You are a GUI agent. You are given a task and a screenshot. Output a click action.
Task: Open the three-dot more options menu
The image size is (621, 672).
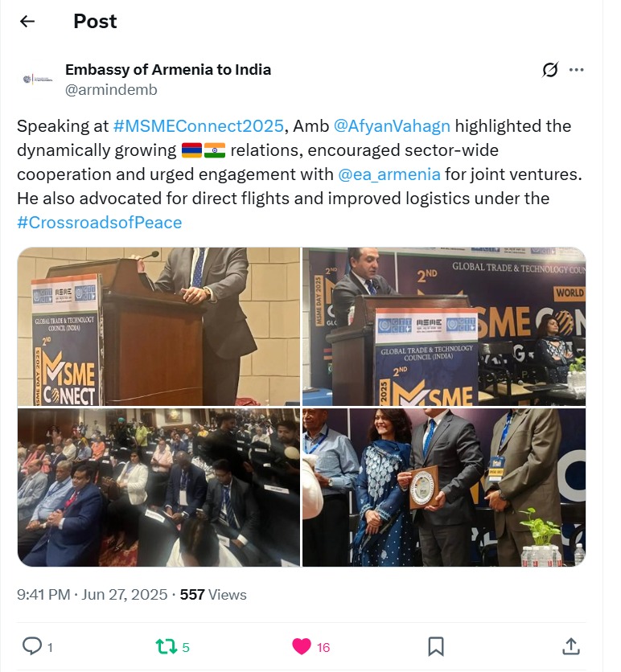pos(576,69)
